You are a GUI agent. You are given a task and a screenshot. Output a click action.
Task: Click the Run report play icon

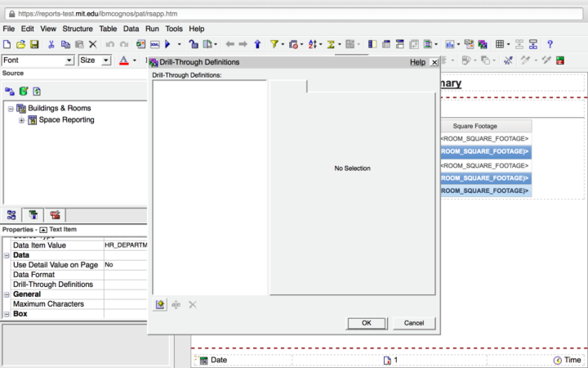pyautogui.click(x=168, y=44)
